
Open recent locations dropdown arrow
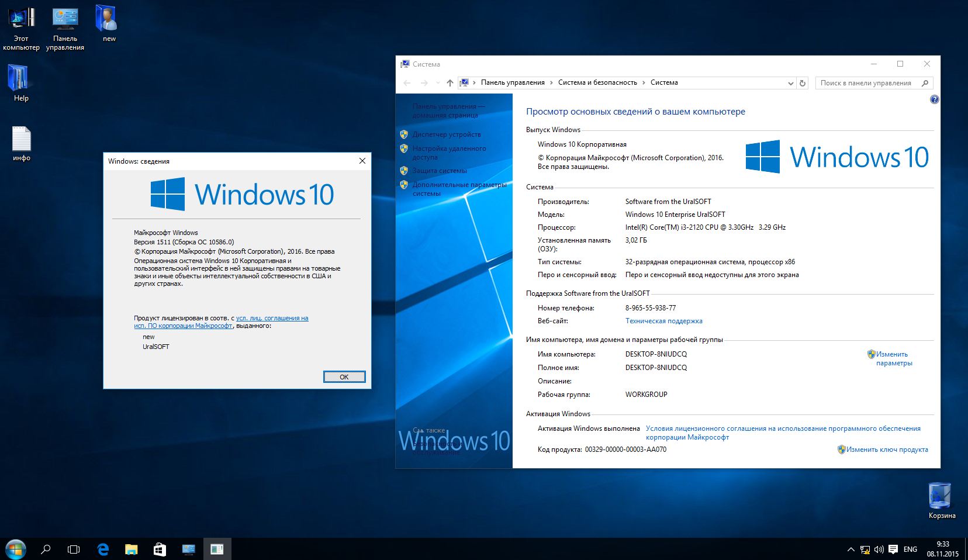438,83
